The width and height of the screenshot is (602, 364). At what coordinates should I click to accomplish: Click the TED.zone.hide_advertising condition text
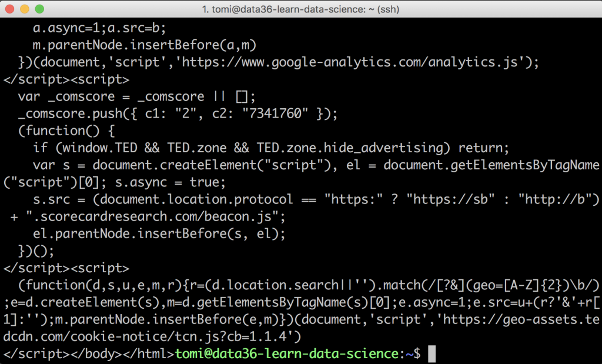pyautogui.click(x=347, y=148)
